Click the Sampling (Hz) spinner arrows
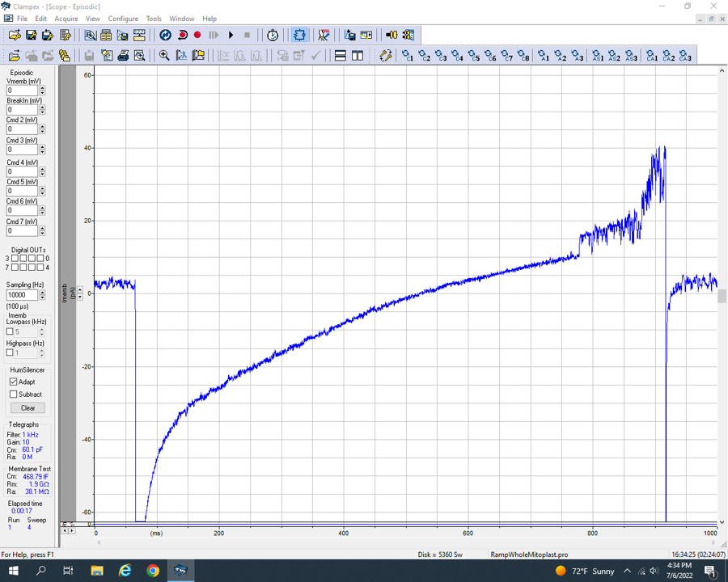 (x=42, y=295)
